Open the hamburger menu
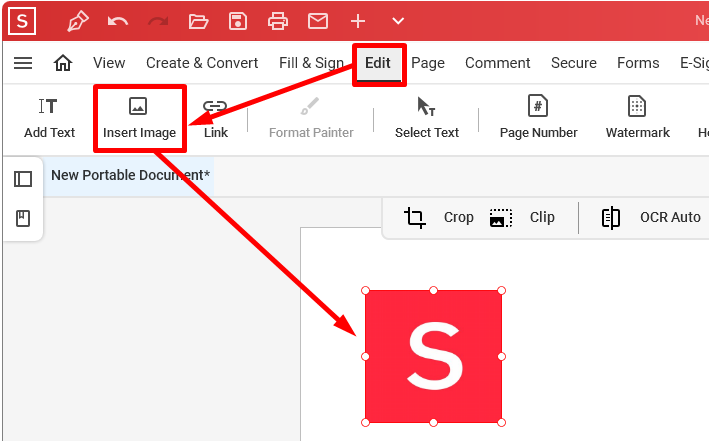This screenshot has width=709, height=441. pyautogui.click(x=23, y=63)
